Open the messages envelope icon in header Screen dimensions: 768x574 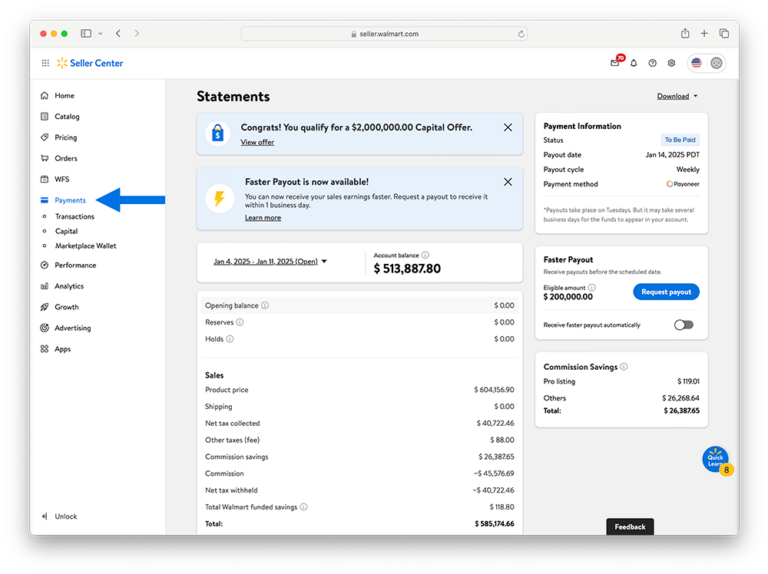pos(614,63)
